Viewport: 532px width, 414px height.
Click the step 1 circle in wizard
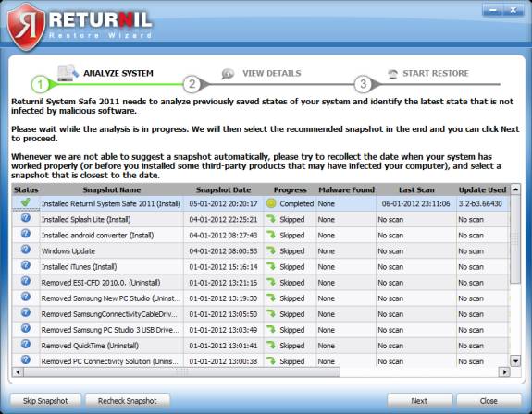click(40, 84)
